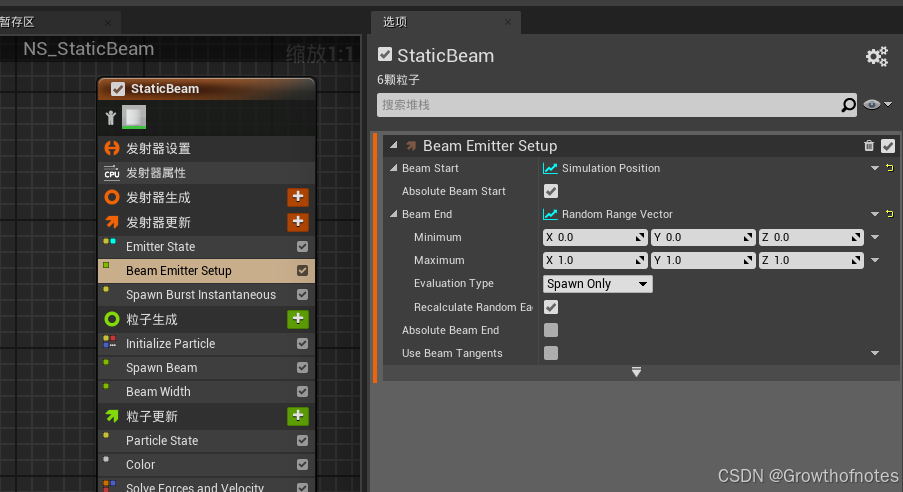Screen dimensions: 903x492
Task: Collapse Beam End property triangle
Action: pos(394,214)
